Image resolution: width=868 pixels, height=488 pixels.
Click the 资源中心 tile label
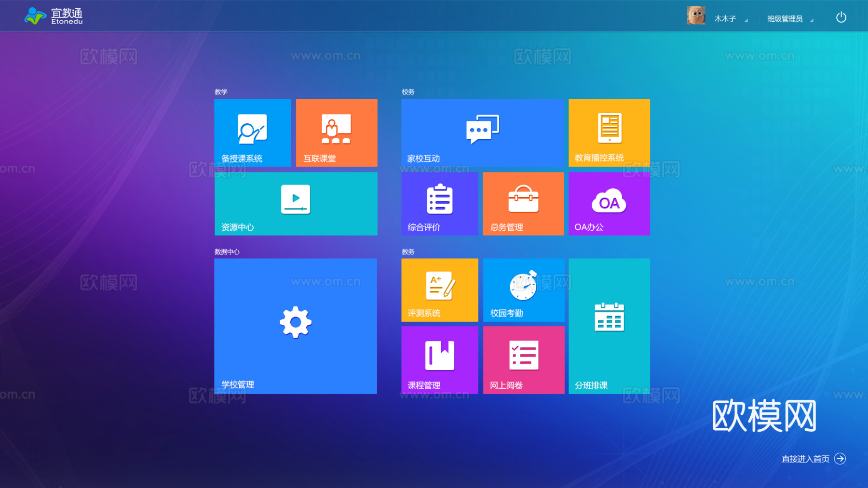[237, 227]
